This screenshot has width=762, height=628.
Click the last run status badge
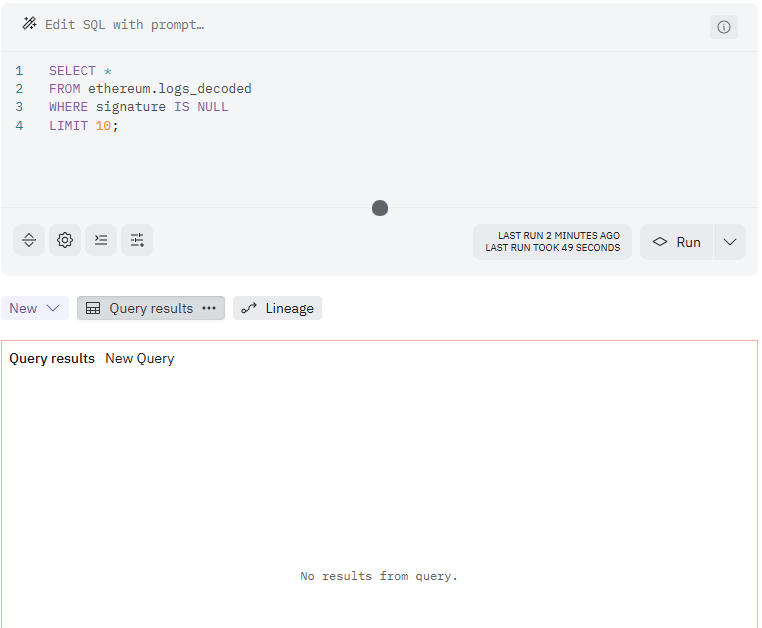coord(553,242)
